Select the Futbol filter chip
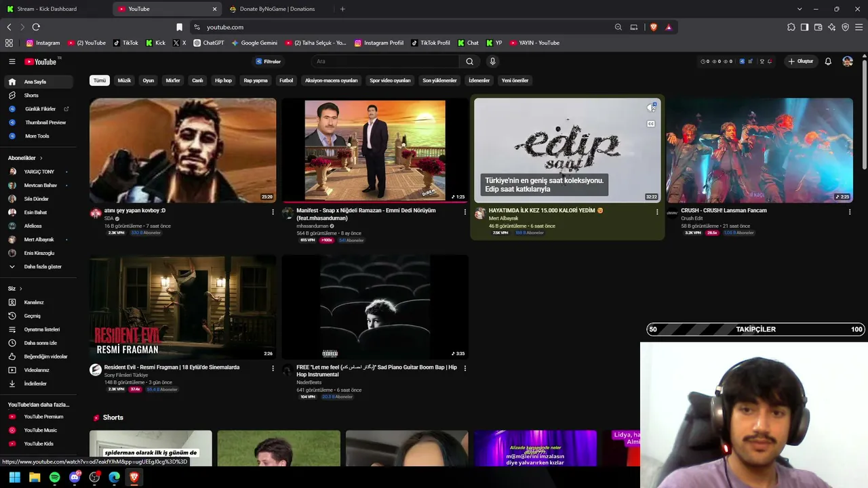Viewport: 868px width, 488px height. (x=286, y=81)
